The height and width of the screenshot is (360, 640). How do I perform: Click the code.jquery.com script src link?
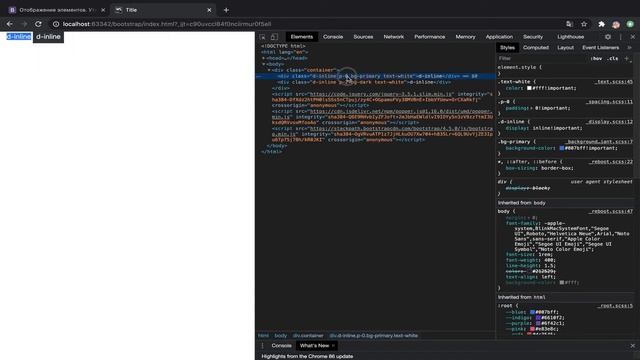tap(381, 94)
